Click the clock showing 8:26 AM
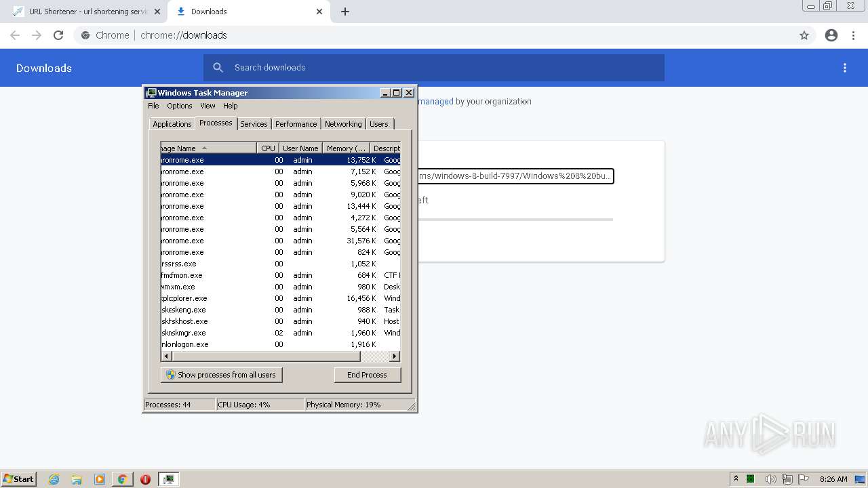This screenshot has width=868, height=488. pos(833,479)
